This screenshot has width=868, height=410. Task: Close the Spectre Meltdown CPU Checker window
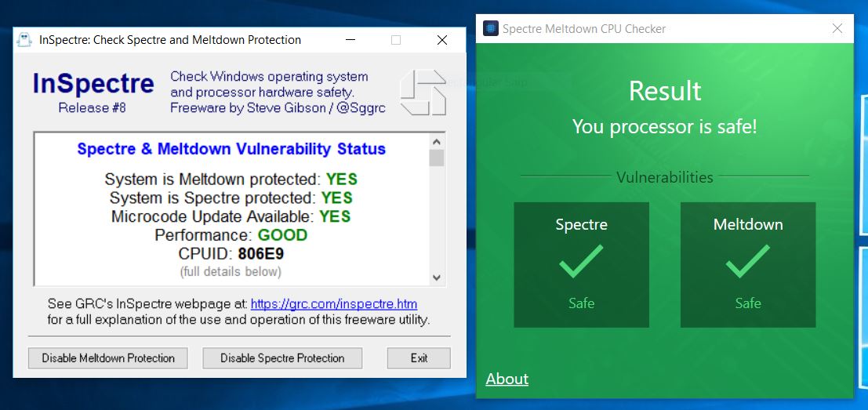point(837,28)
